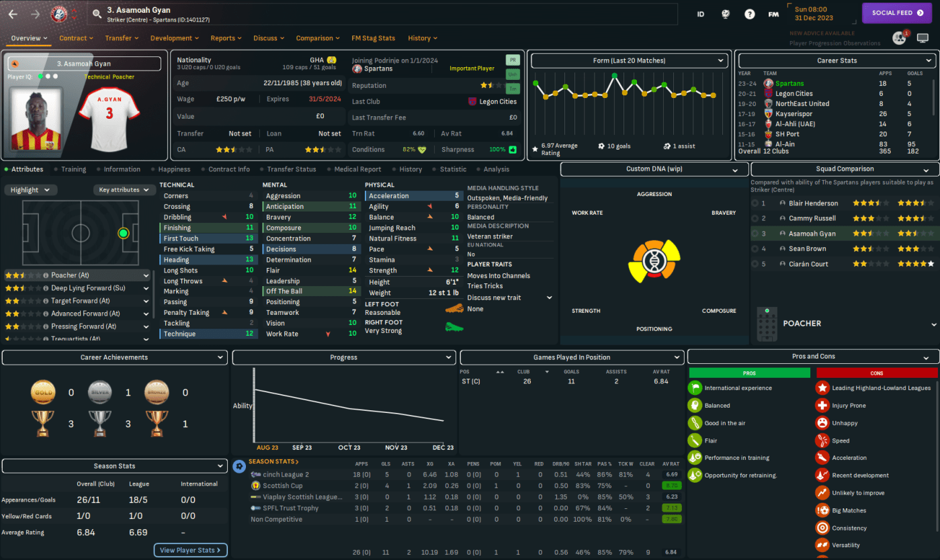Click the search magnifier icon
Image resolution: width=940 pixels, height=560 pixels.
pos(98,13)
